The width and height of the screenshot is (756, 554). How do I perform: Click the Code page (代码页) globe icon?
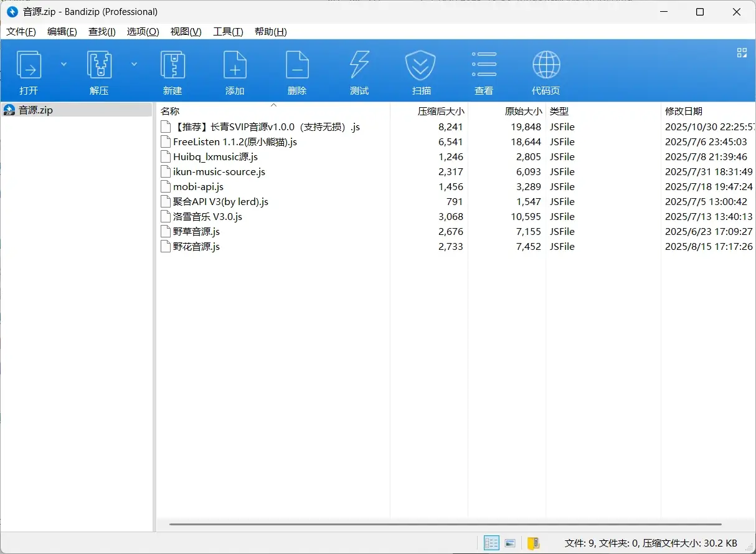tap(546, 65)
